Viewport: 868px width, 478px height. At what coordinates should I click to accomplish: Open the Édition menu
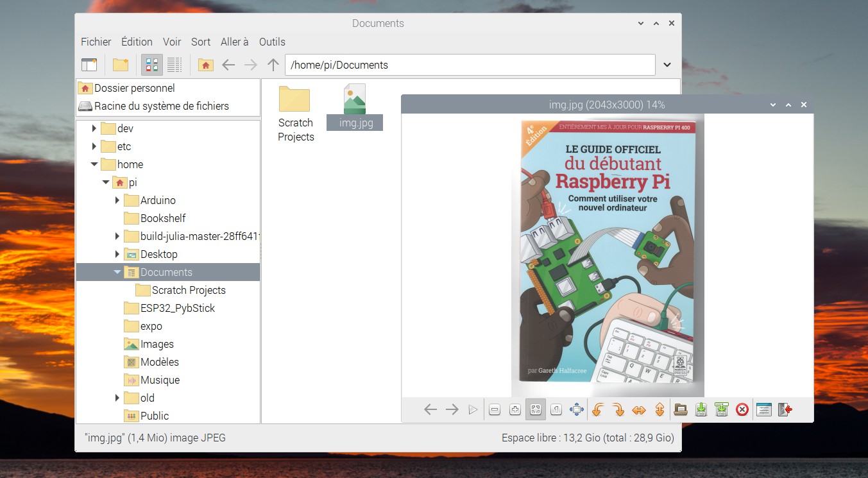click(x=137, y=42)
